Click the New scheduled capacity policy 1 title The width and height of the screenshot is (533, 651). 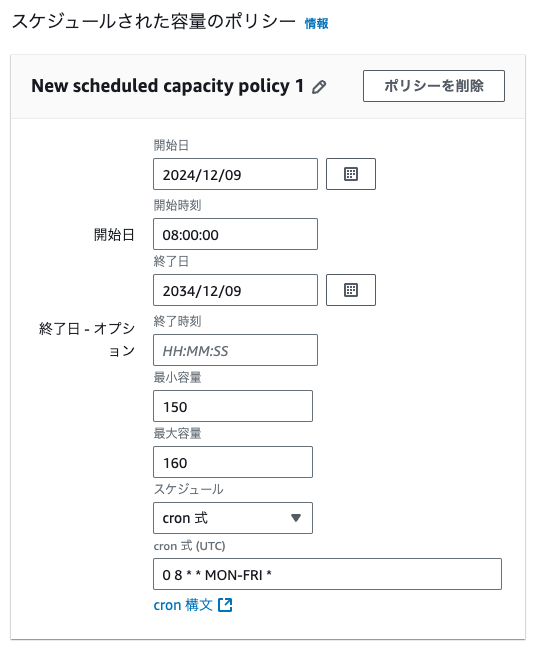[x=167, y=86]
